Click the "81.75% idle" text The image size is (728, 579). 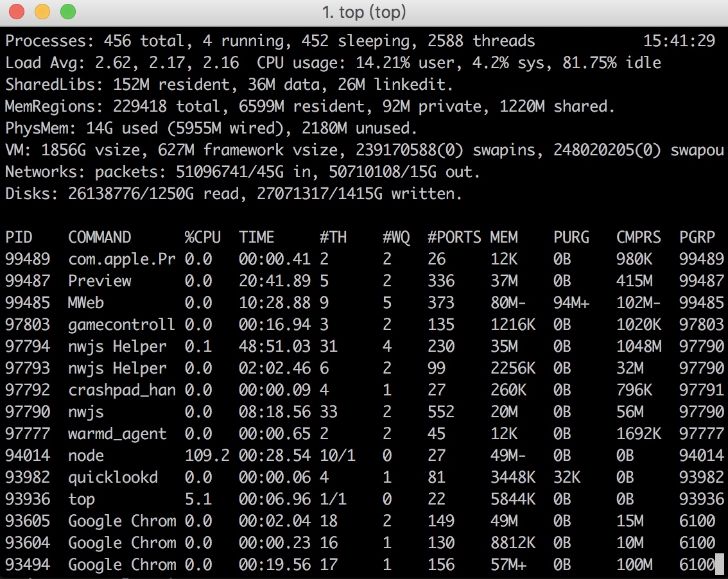click(612, 63)
